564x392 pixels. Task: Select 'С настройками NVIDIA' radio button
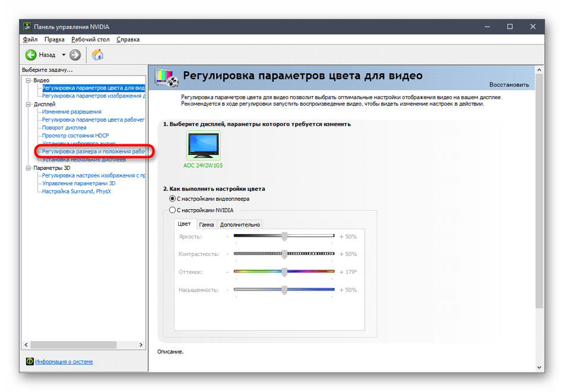172,210
